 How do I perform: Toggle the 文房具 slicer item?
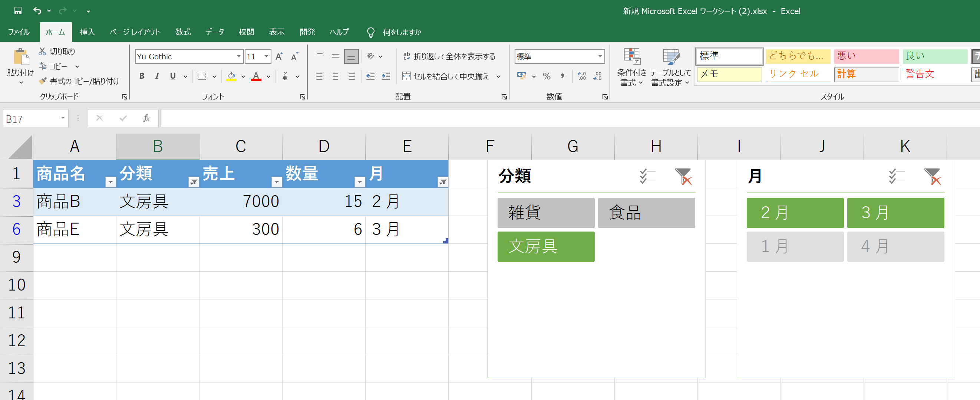(x=546, y=247)
